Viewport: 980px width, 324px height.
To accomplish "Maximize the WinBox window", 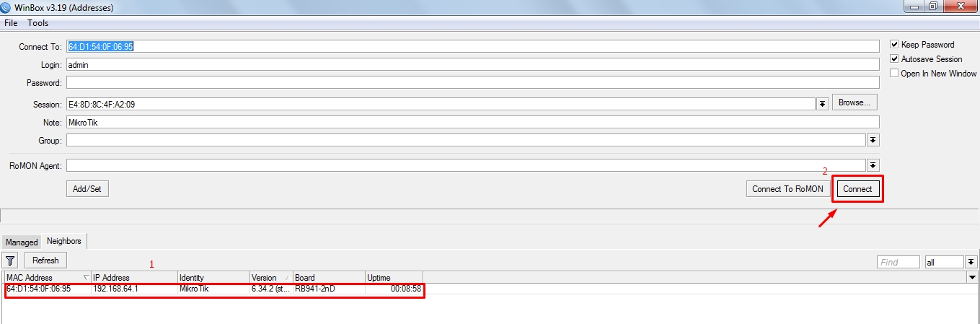I will point(932,6).
